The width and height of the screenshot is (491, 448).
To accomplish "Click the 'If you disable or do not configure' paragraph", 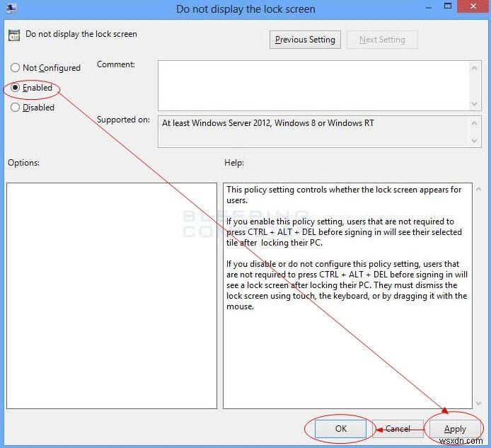I will (347, 285).
